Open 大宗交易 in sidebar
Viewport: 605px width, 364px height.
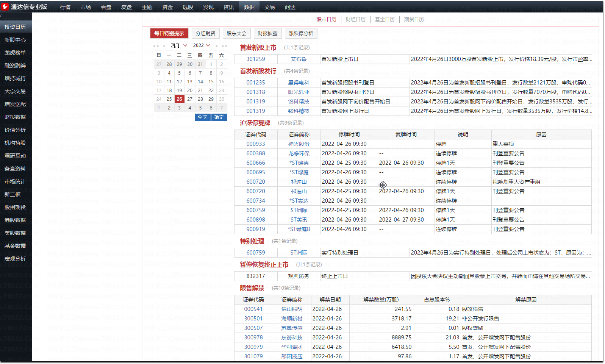coord(16,91)
